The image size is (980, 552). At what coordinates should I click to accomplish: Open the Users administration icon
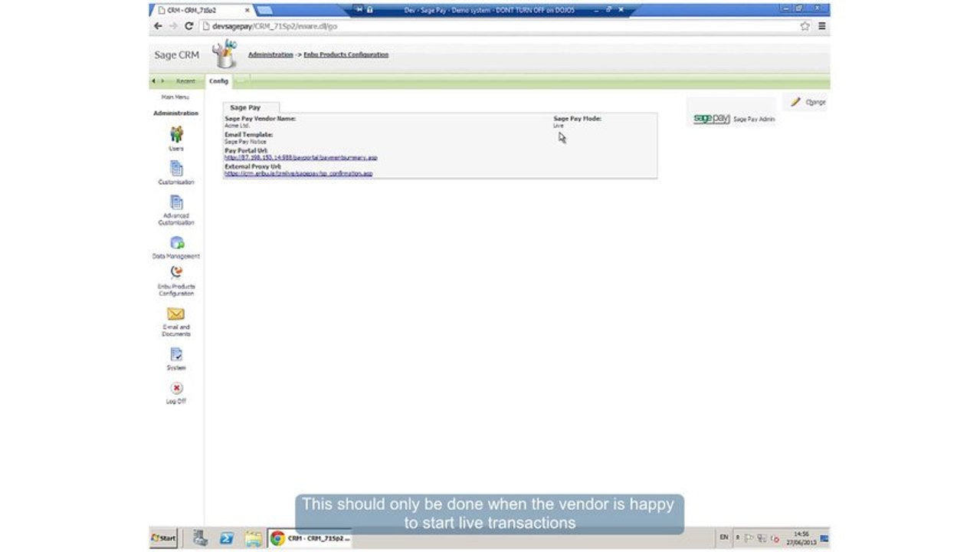pyautogui.click(x=176, y=134)
